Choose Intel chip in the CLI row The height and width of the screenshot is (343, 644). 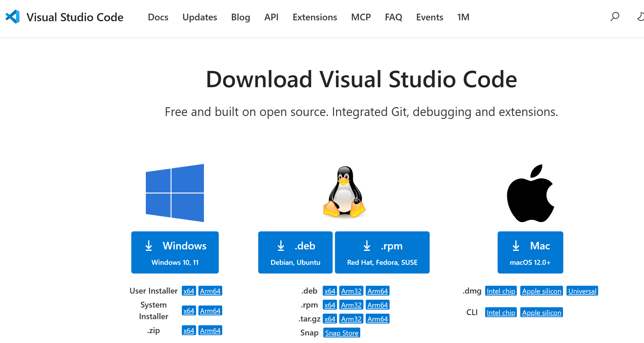501,312
